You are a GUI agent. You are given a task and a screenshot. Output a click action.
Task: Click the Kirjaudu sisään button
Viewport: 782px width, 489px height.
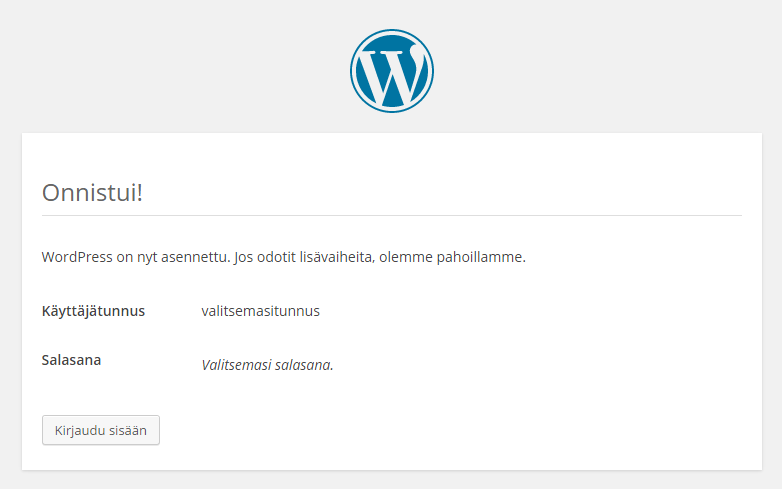[x=101, y=430]
